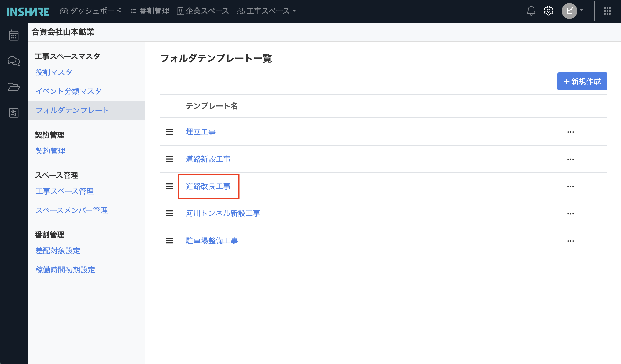621x364 pixels.
Task: Open 番割管理 in the top navigation
Action: (x=149, y=11)
